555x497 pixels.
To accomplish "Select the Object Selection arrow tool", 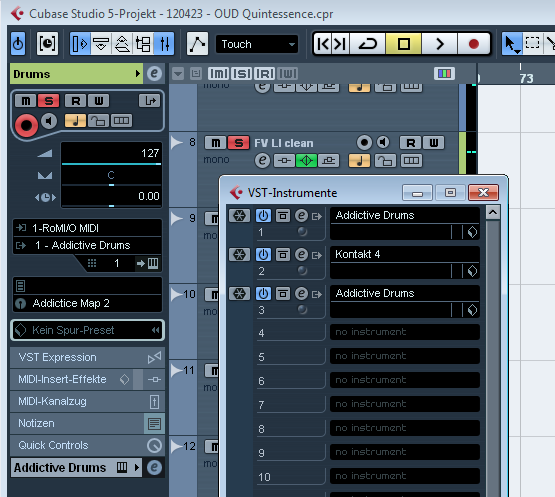I will tap(511, 44).
